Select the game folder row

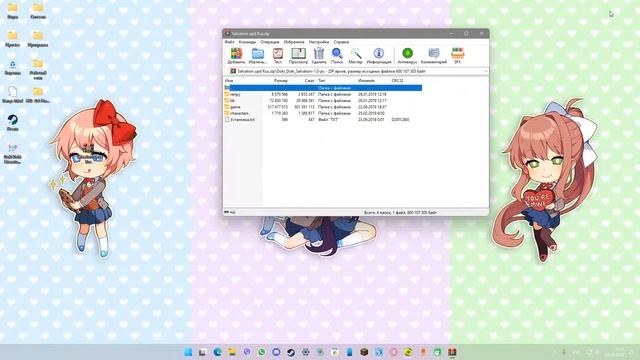[x=323, y=107]
